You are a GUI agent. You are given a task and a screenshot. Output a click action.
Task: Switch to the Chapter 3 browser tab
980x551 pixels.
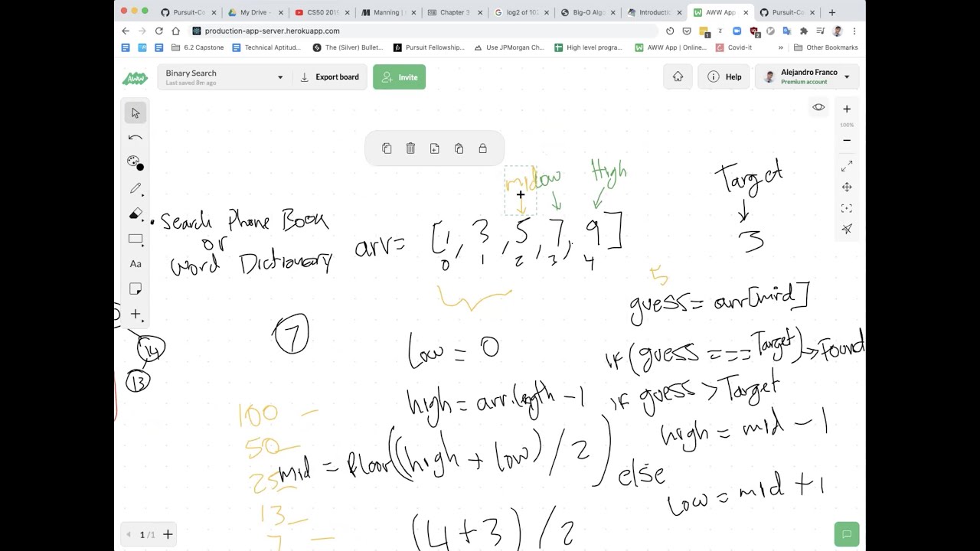pos(455,12)
